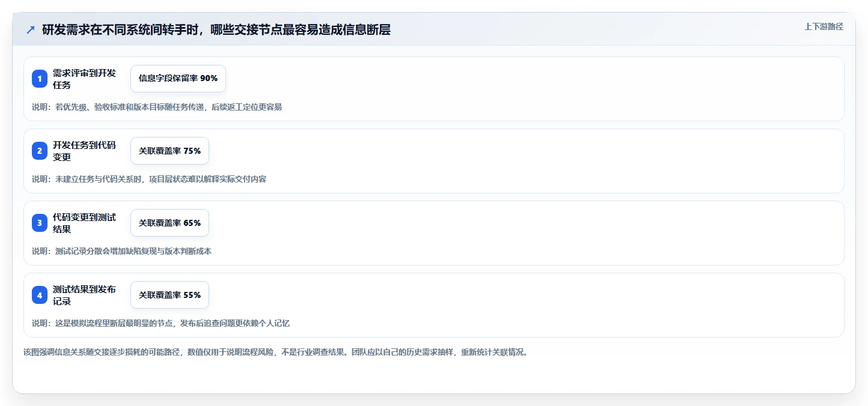Click the step 2 number badge

point(40,151)
